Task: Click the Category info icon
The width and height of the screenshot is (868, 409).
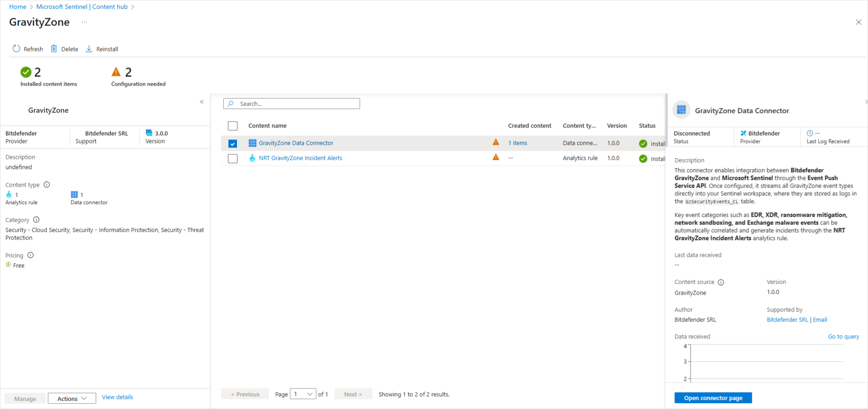Action: 36,220
